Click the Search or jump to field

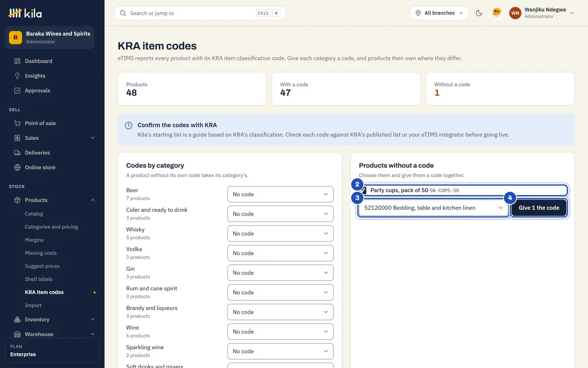coord(200,13)
